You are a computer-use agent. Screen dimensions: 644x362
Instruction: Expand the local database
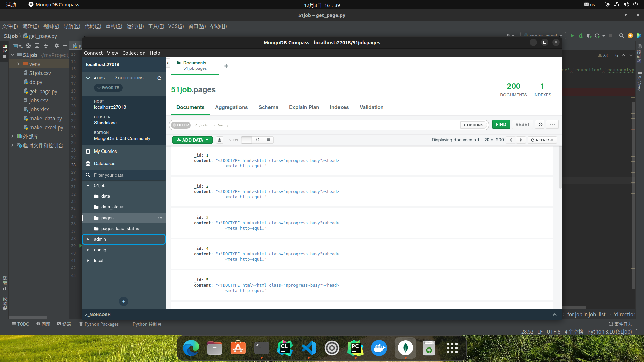pos(88,261)
